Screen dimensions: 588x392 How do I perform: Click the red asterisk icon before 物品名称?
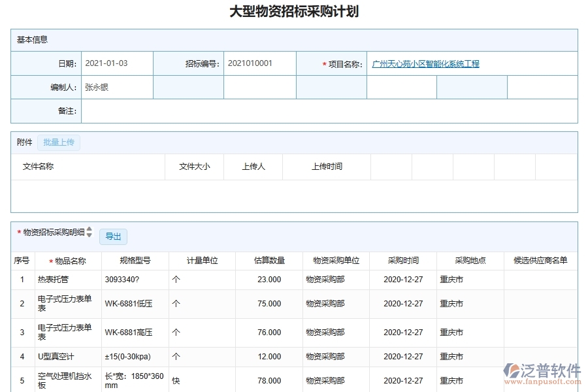(x=49, y=260)
